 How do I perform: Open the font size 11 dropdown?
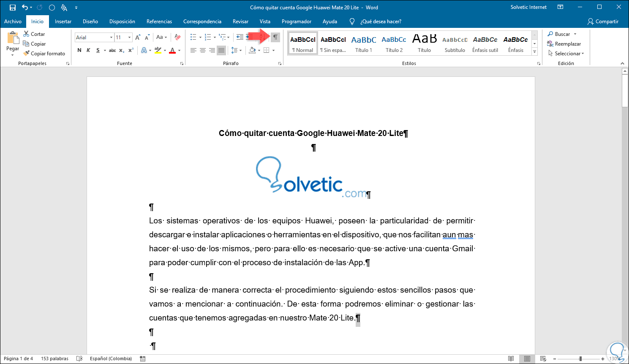[x=129, y=38]
